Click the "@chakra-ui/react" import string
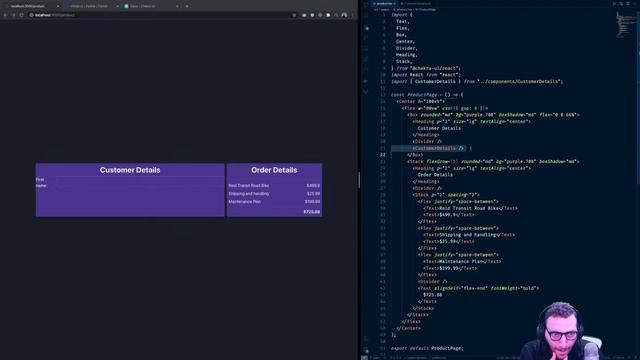This screenshot has height=360, width=640. [x=435, y=68]
